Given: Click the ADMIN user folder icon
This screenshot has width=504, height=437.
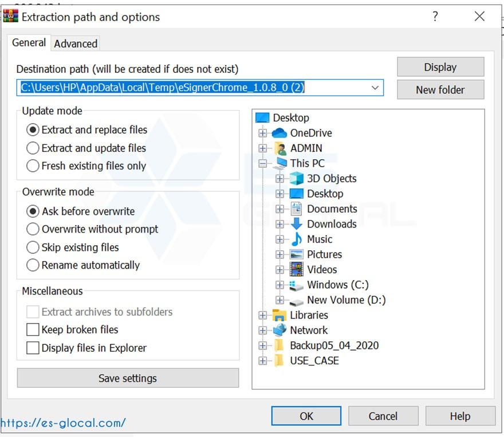Looking at the screenshot, I should tap(280, 148).
